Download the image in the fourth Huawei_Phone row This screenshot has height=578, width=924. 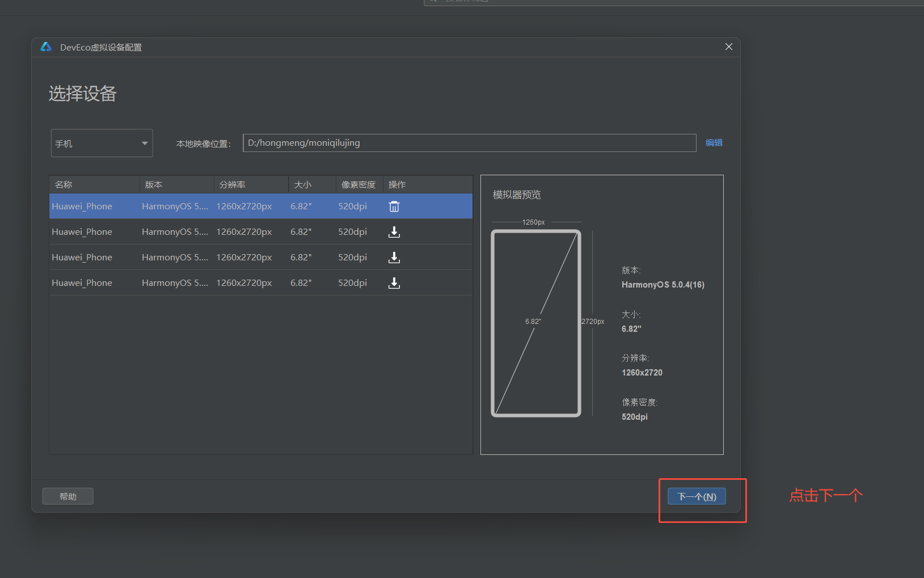pos(394,283)
